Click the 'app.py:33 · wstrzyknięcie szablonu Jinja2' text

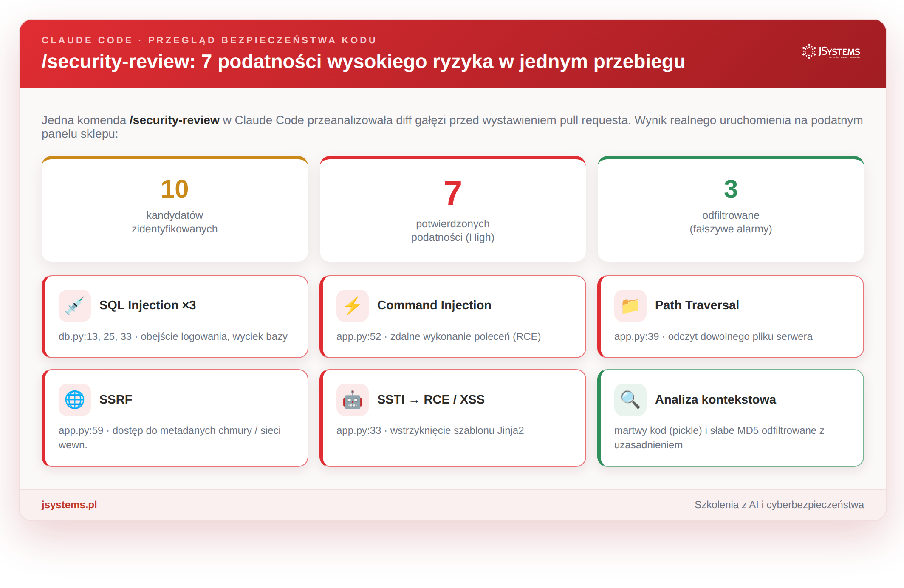click(x=430, y=431)
